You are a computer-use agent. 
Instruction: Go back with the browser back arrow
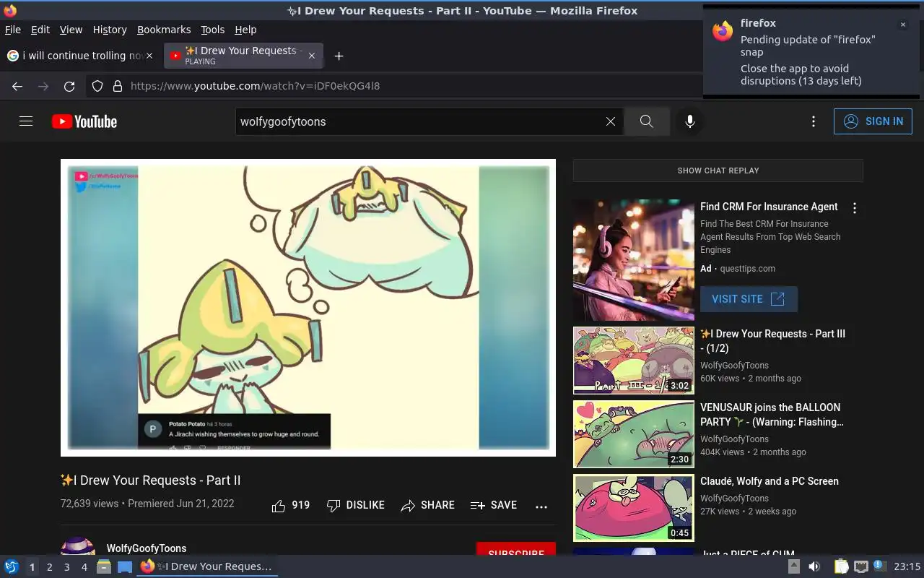coord(17,86)
